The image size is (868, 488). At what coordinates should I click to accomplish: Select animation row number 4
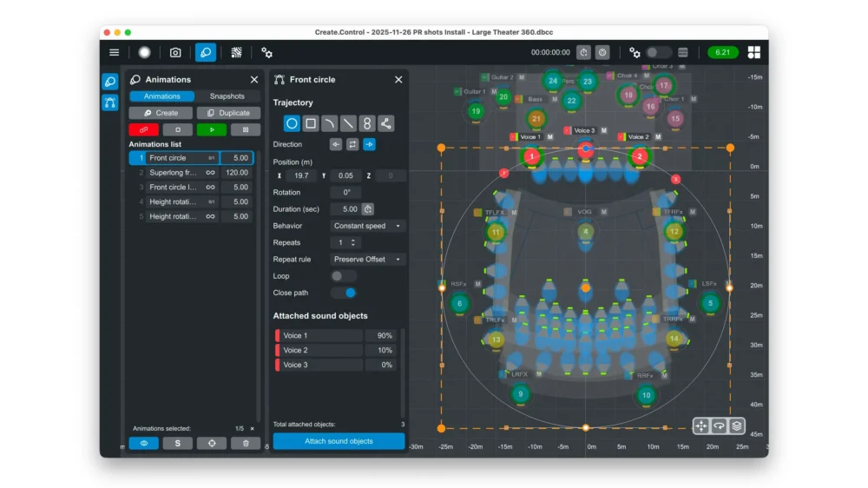click(192, 202)
